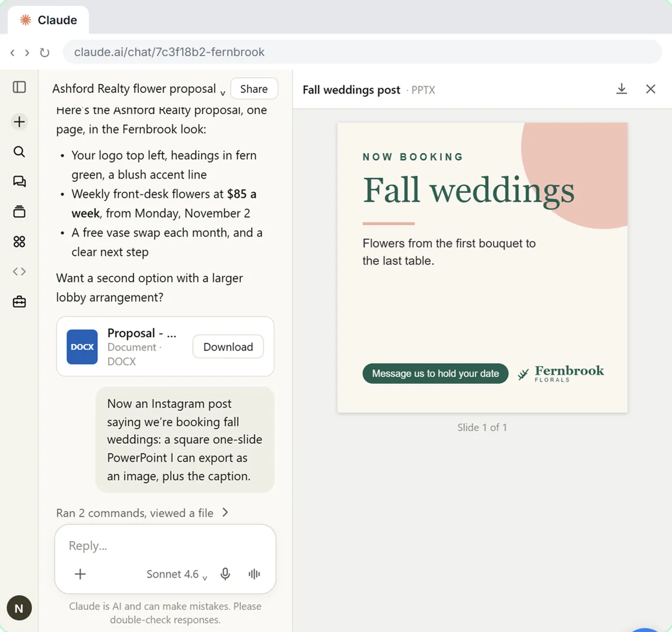Click 'Flowers from the first bouquet' slide text
The width and height of the screenshot is (672, 632).
[449, 252]
